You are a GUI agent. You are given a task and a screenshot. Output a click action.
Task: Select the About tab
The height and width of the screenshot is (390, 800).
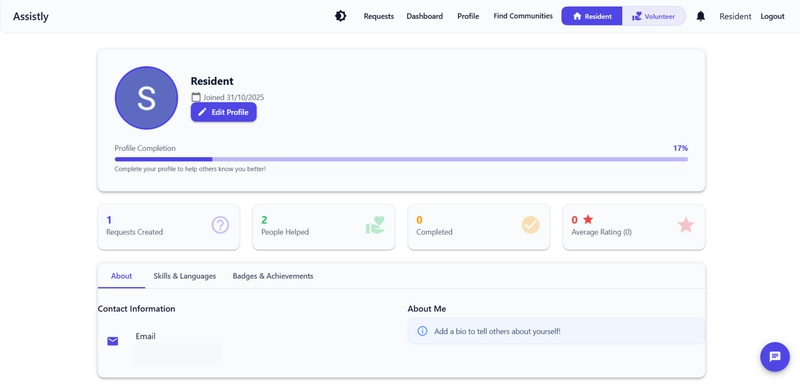point(121,276)
